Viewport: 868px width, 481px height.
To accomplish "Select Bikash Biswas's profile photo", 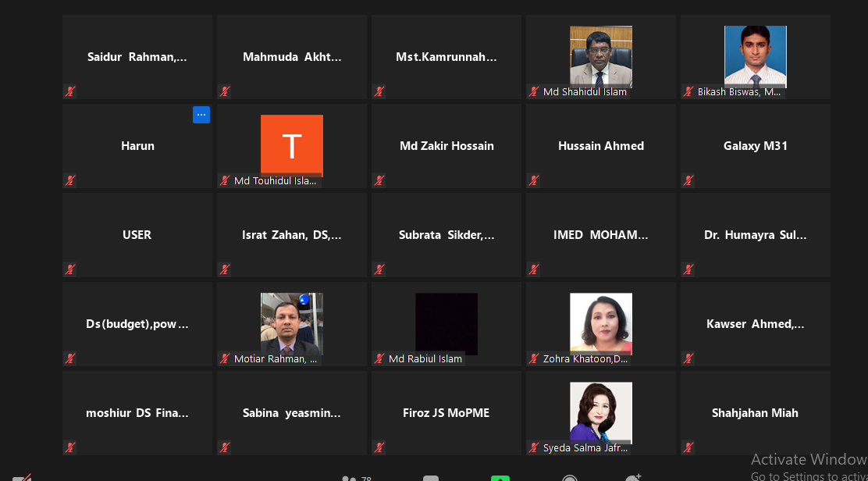I will 755,56.
